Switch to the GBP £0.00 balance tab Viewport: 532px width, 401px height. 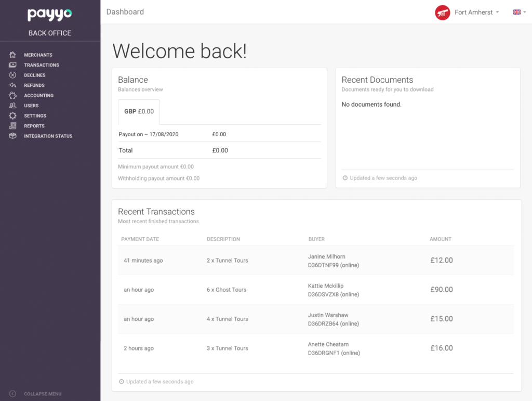click(139, 111)
